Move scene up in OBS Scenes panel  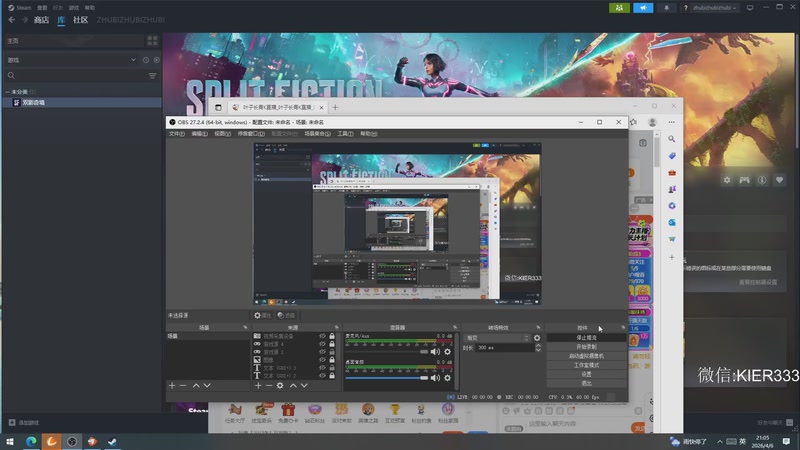pos(196,386)
